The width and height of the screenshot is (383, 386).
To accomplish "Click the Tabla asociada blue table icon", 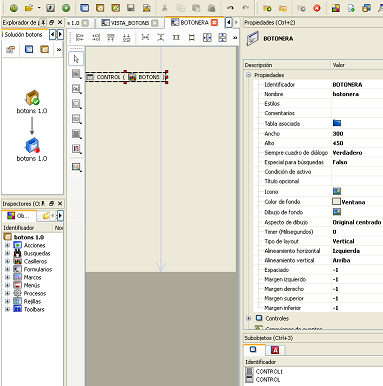I will pos(337,123).
